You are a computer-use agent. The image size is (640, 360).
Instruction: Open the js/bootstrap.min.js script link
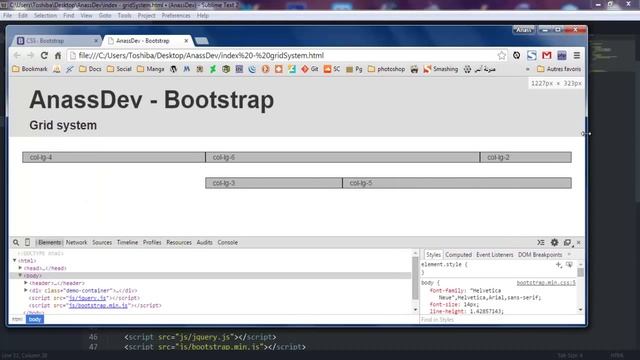tap(98, 305)
